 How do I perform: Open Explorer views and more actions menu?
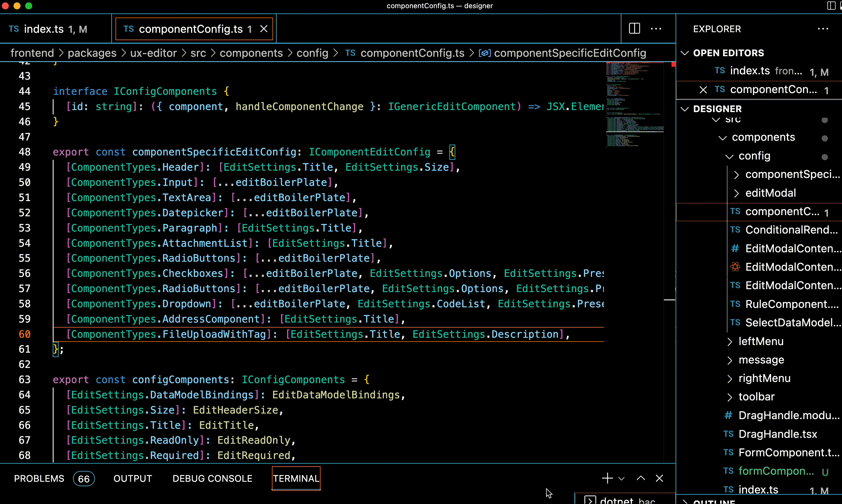823,29
